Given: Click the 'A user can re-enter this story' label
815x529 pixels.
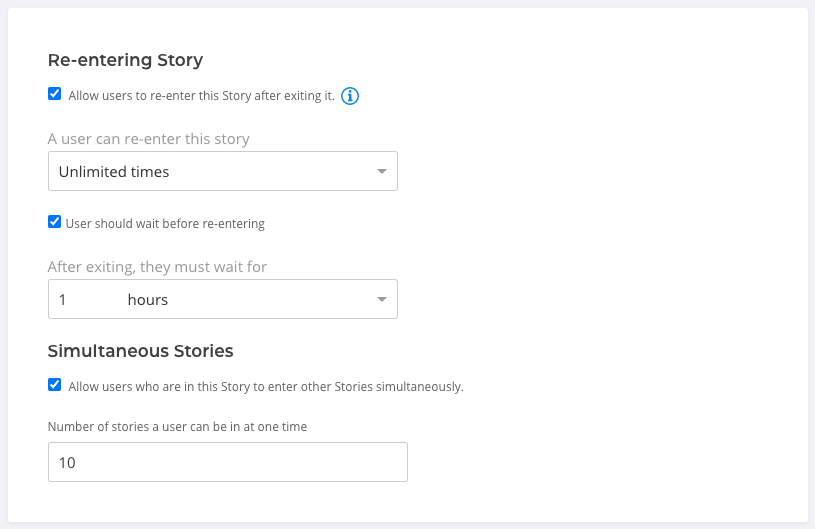Looking at the screenshot, I should tap(149, 139).
